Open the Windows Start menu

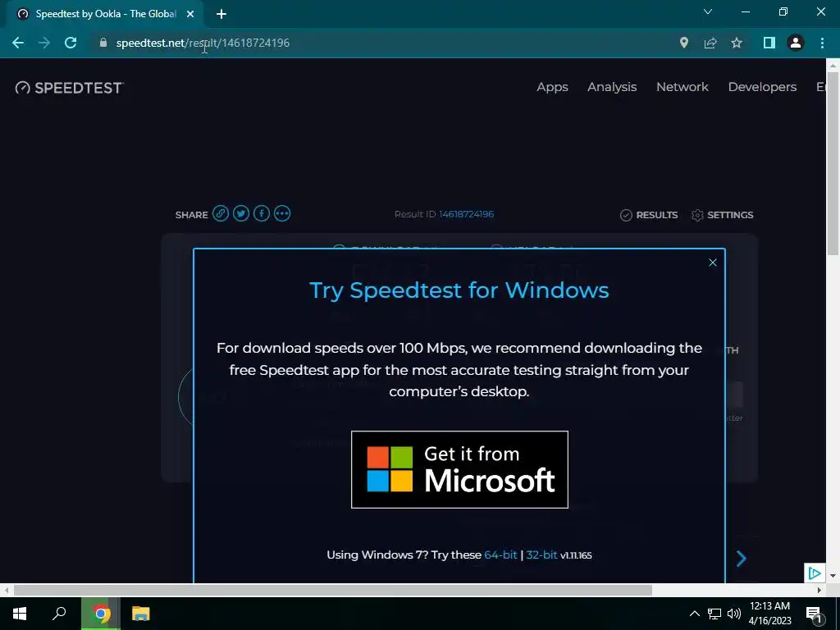pyautogui.click(x=20, y=614)
